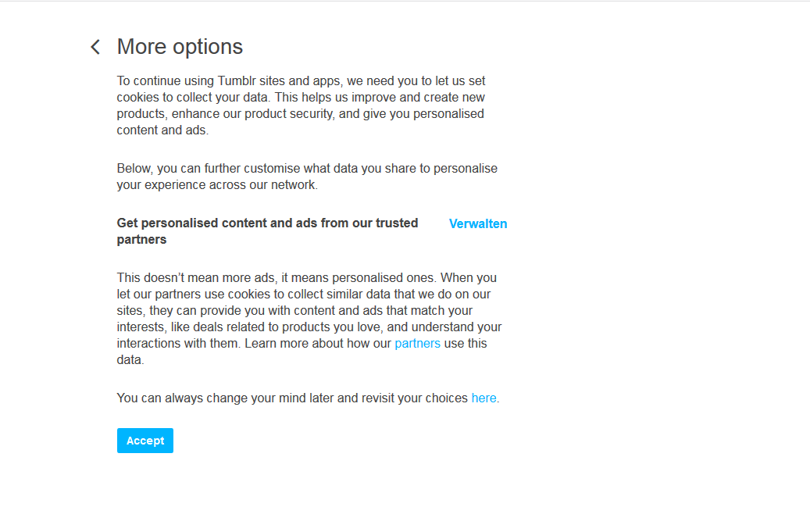Follow the "here" link to revisit choices
Image resolution: width=810 pixels, height=532 pixels.
click(x=484, y=398)
